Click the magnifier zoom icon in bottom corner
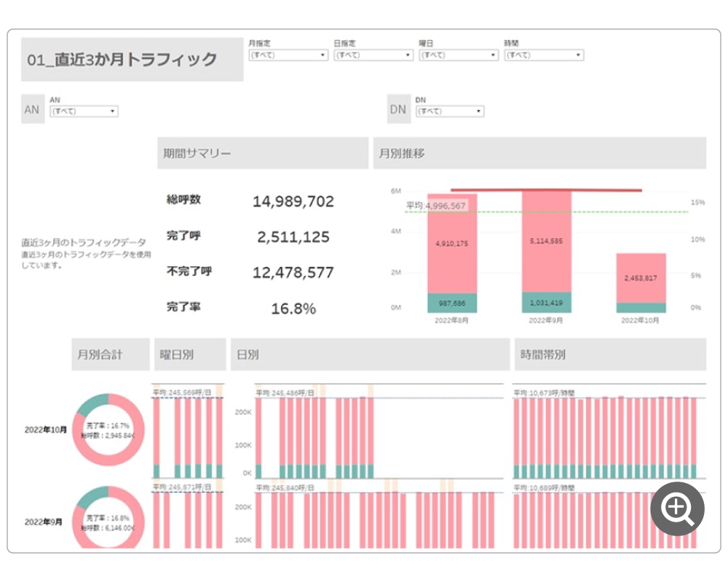Image resolution: width=728 pixels, height=582 pixels. pos(676,508)
